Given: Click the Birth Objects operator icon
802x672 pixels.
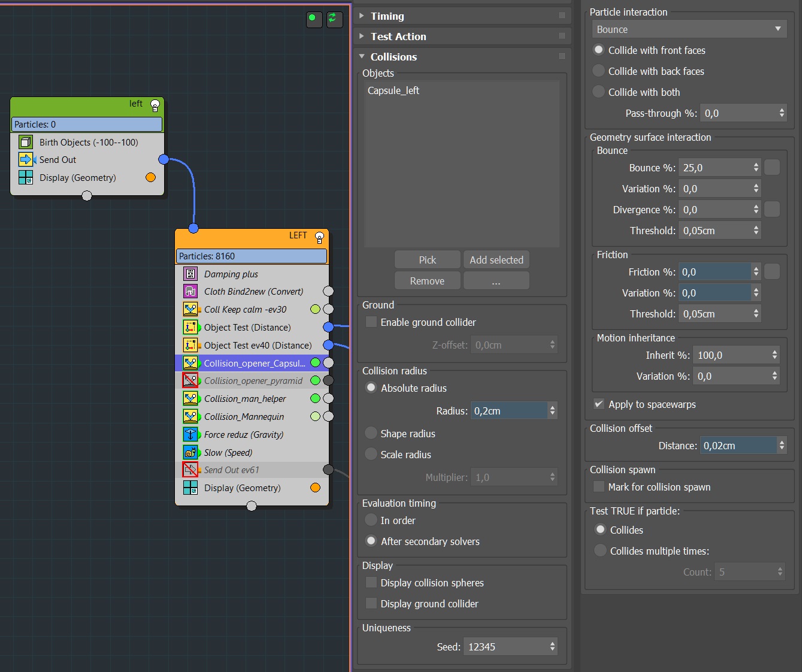Looking at the screenshot, I should 26,142.
